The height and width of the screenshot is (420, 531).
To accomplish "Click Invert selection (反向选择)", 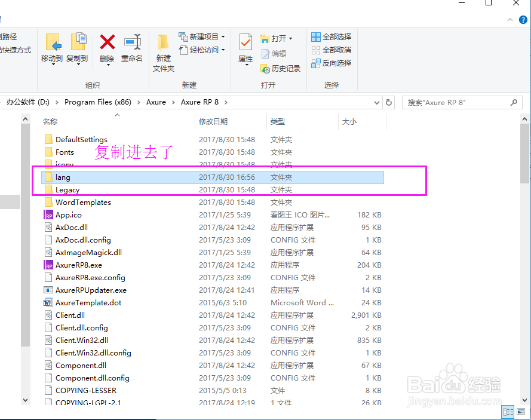I will click(x=331, y=63).
